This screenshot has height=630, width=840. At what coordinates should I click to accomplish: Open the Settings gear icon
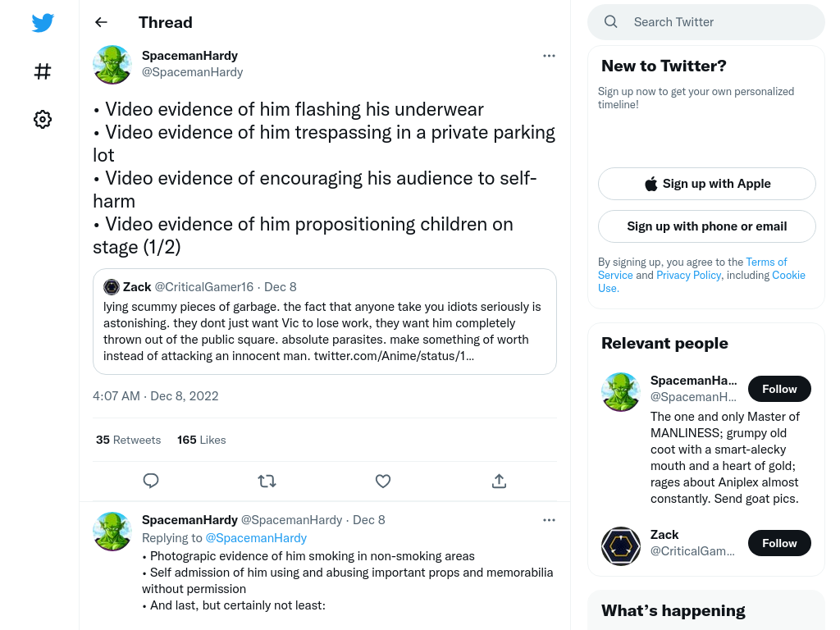[43, 119]
